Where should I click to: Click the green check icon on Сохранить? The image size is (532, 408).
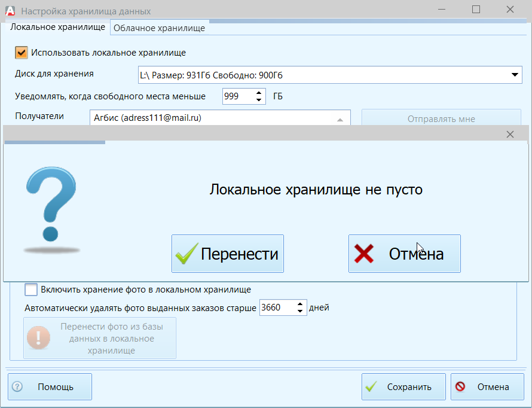click(371, 386)
